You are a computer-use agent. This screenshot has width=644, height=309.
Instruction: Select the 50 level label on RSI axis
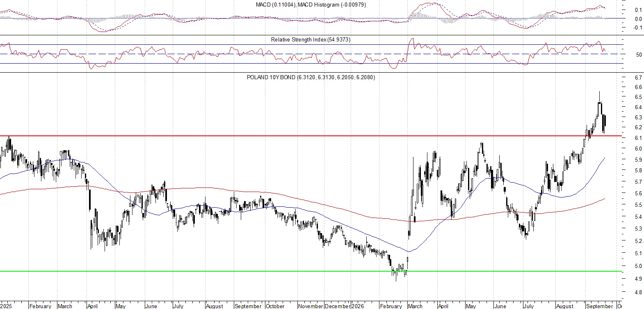[639, 55]
